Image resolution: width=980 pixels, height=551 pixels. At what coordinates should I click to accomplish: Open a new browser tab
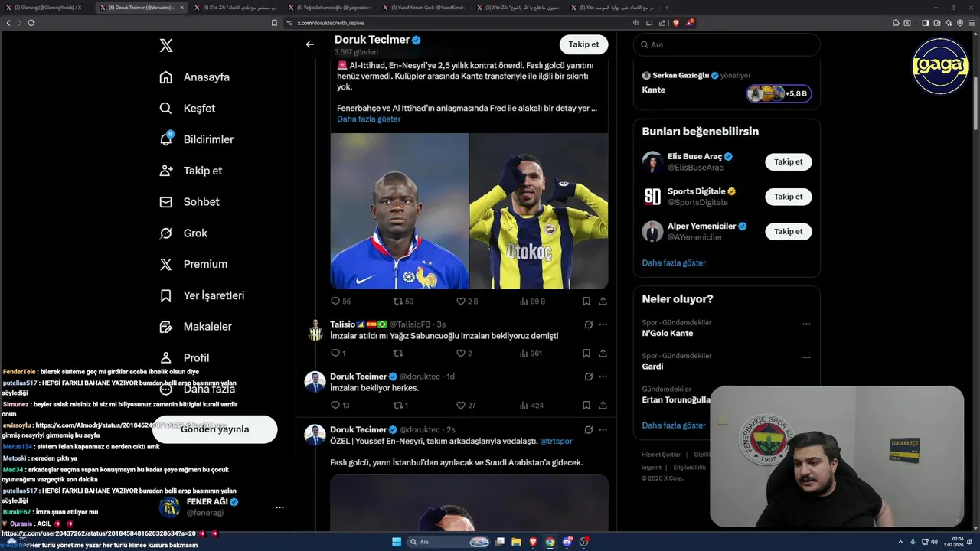(x=667, y=8)
